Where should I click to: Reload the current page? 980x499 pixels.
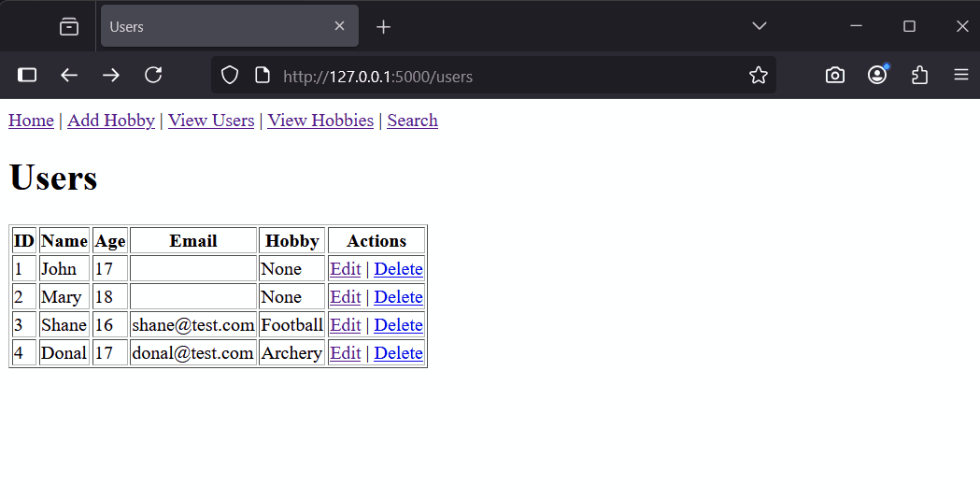click(153, 76)
